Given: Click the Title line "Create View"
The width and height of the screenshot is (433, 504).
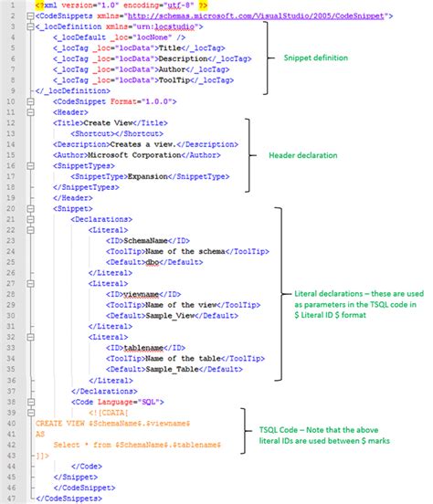Looking at the screenshot, I should tap(111, 122).
